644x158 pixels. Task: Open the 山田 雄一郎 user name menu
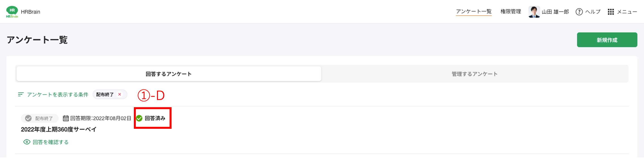(x=555, y=12)
